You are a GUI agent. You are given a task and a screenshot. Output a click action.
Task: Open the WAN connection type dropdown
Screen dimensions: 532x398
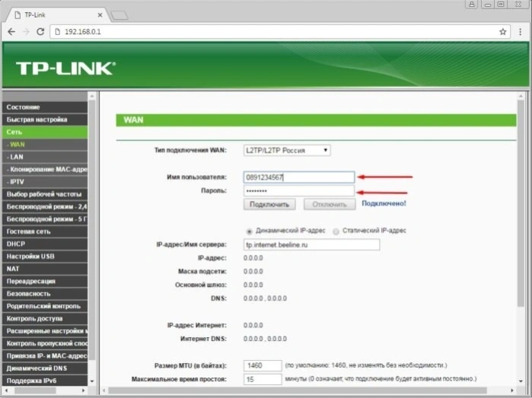coord(287,151)
